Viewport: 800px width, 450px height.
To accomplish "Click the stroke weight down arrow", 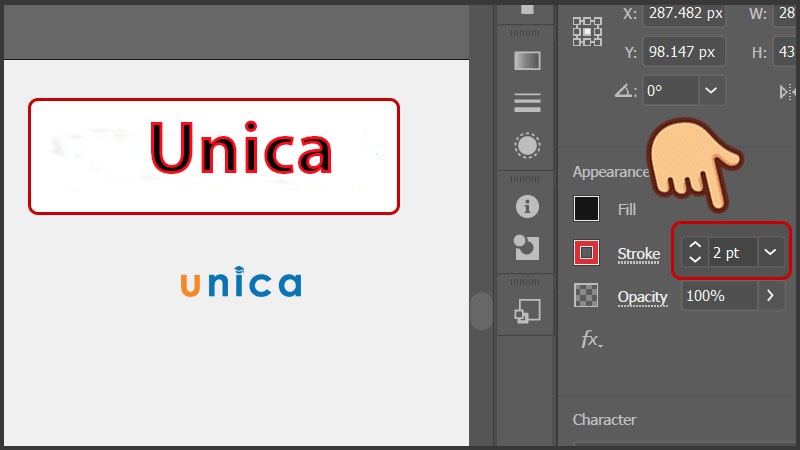I will (695, 259).
